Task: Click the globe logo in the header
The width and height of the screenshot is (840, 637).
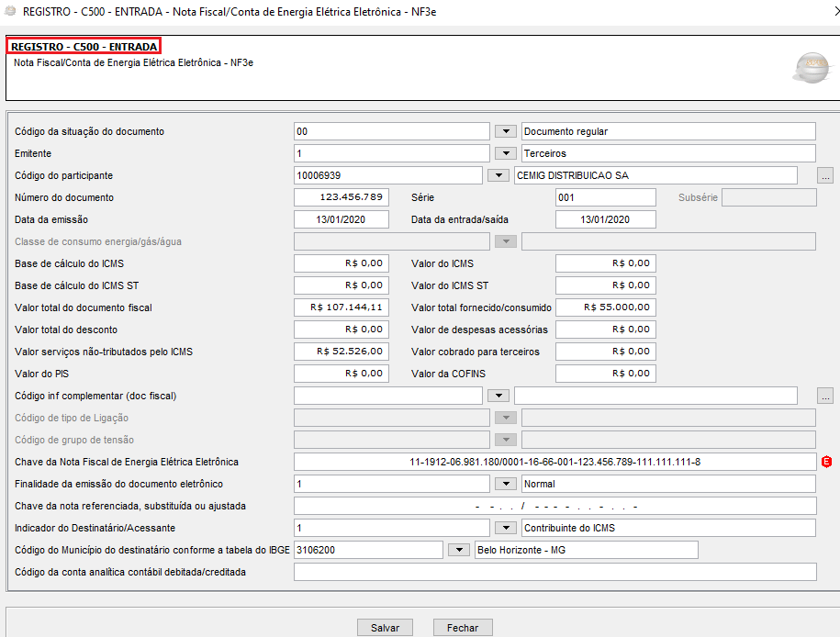Action: [x=811, y=69]
